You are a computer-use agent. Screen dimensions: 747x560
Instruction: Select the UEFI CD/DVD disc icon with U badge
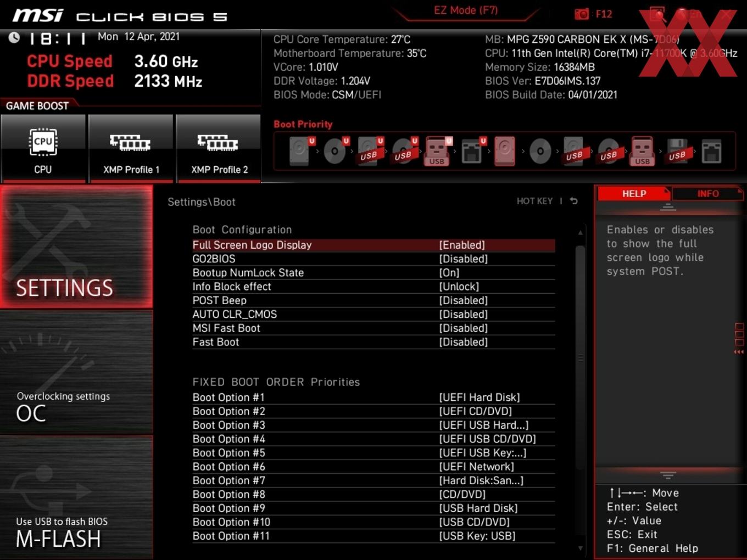[335, 151]
